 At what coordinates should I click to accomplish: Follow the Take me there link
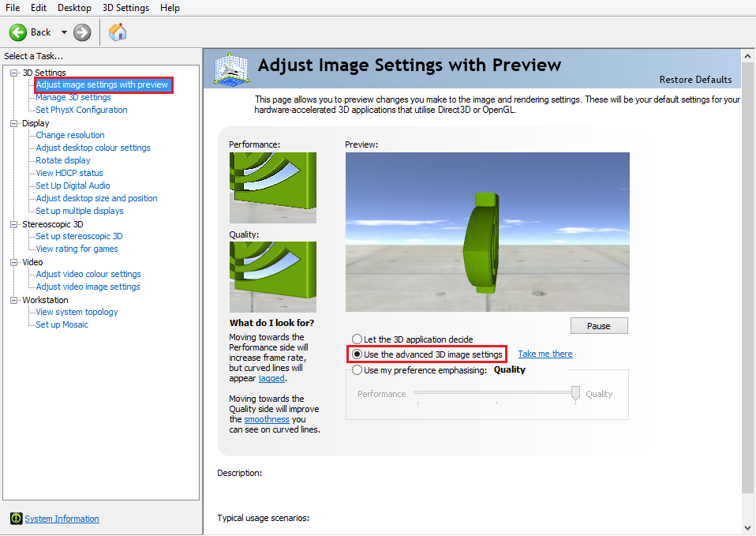(x=545, y=354)
